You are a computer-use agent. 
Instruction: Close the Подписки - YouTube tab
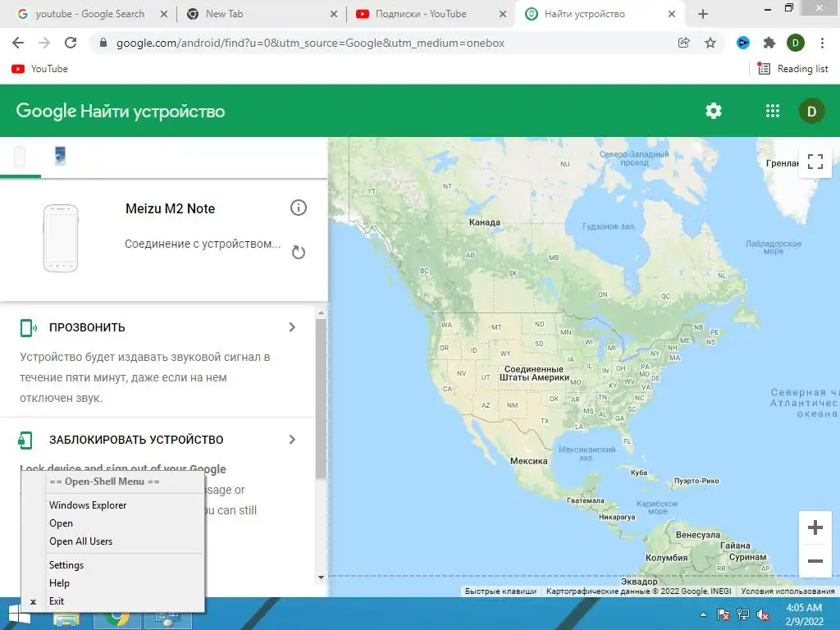tap(503, 15)
